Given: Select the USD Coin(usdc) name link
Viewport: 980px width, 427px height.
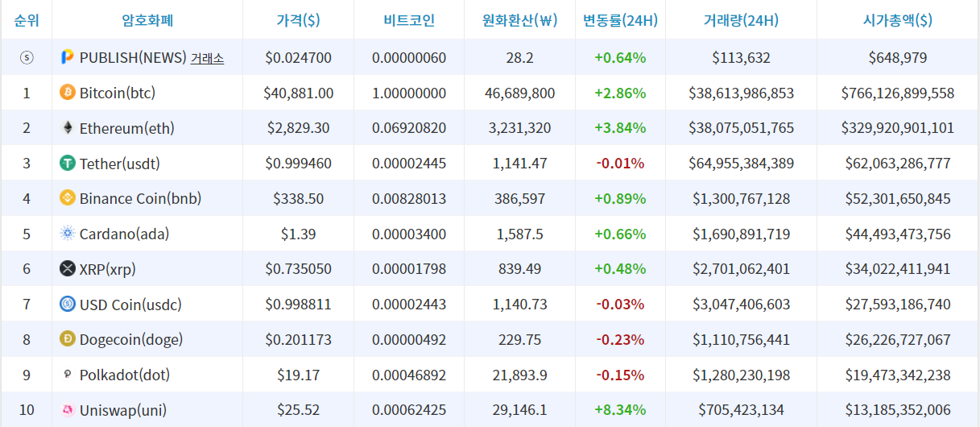Looking at the screenshot, I should point(130,305).
